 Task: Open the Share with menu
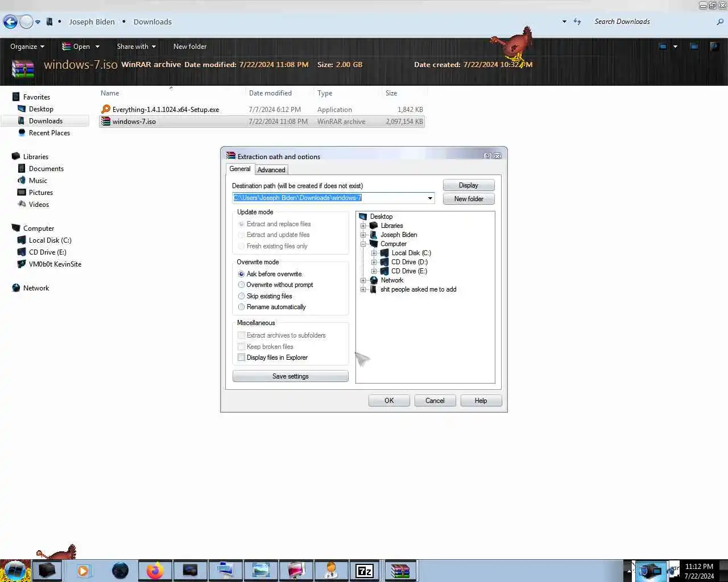pyautogui.click(x=136, y=47)
